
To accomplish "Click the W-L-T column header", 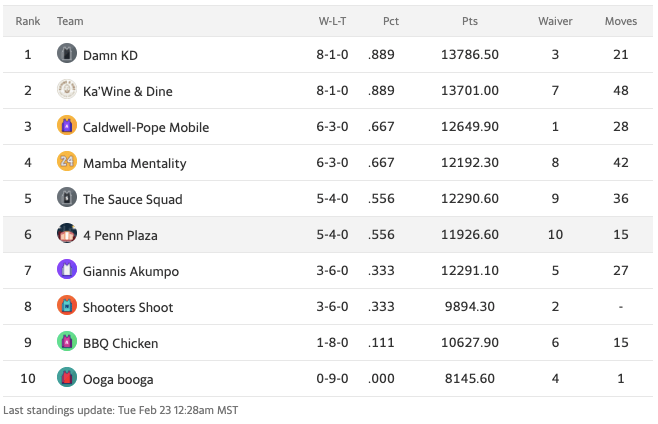I will [x=333, y=21].
